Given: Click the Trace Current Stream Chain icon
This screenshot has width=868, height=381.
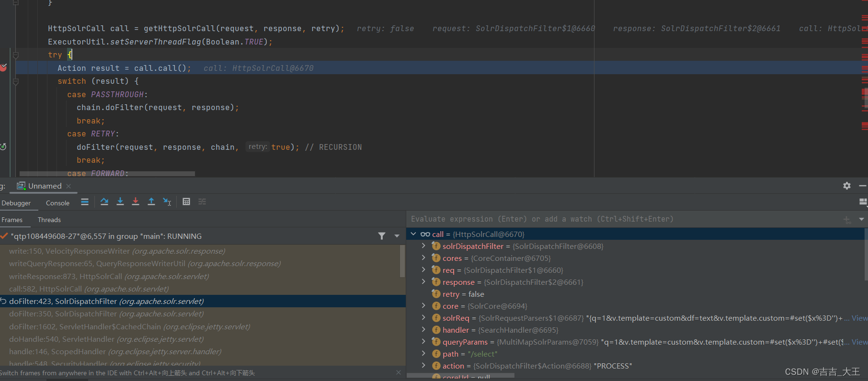Looking at the screenshot, I should tap(202, 202).
